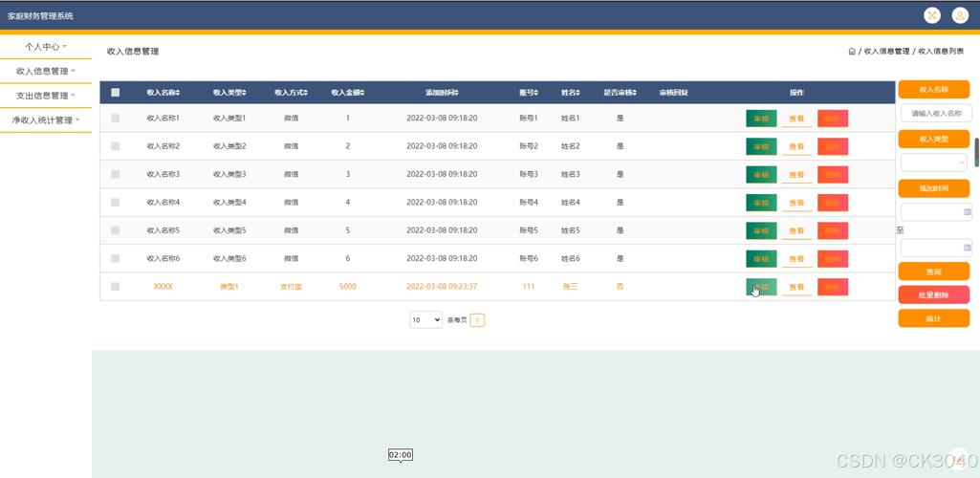The image size is (980, 478).
Task: Check the box for row 收入名称4
Action: 115,202
